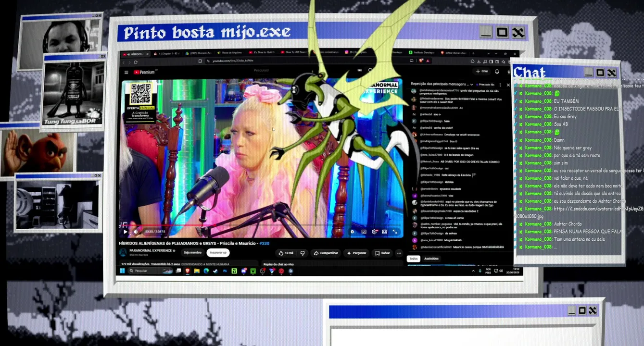Select the Todos chip below chat

click(413, 259)
